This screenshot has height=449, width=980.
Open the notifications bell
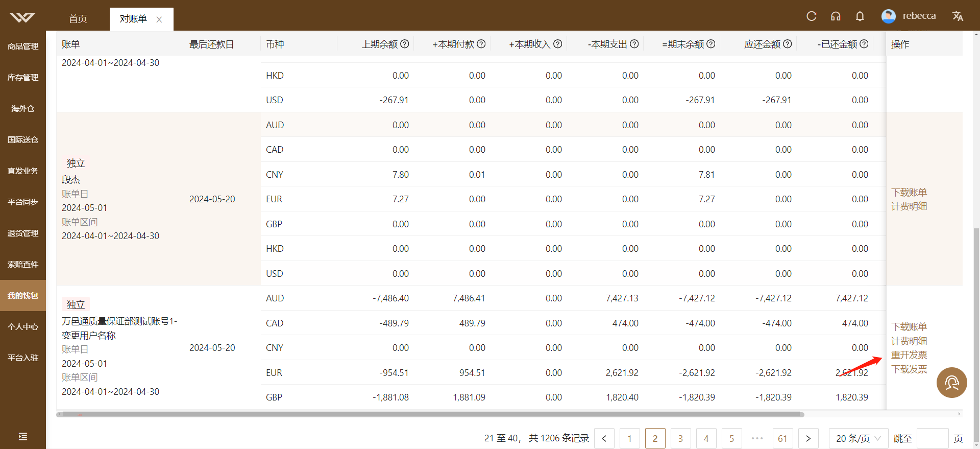pos(860,16)
